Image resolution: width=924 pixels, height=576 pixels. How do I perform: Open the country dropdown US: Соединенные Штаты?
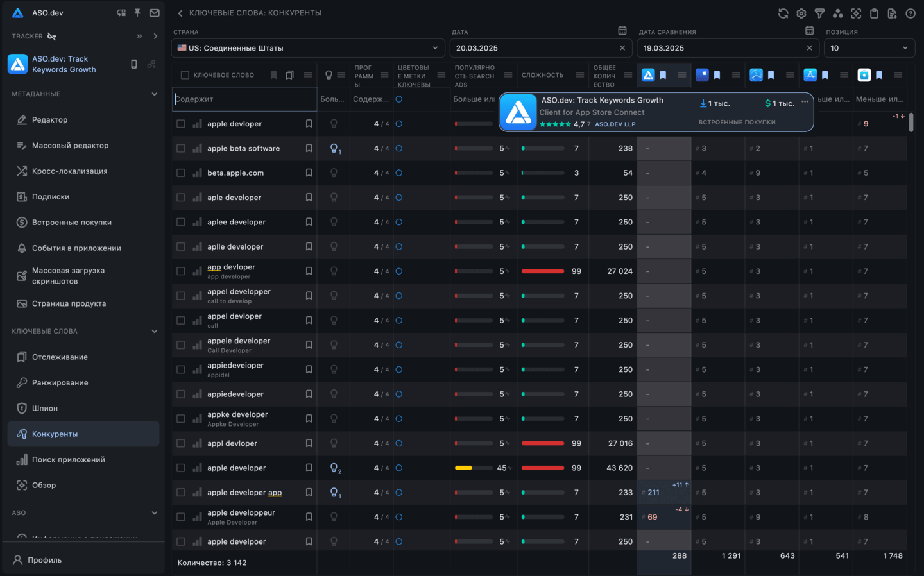(x=308, y=48)
